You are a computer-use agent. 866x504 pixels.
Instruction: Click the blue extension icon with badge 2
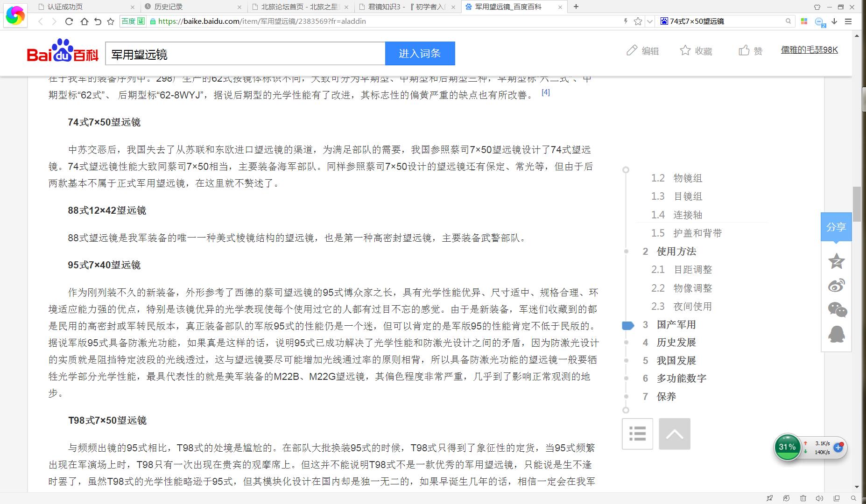point(819,22)
